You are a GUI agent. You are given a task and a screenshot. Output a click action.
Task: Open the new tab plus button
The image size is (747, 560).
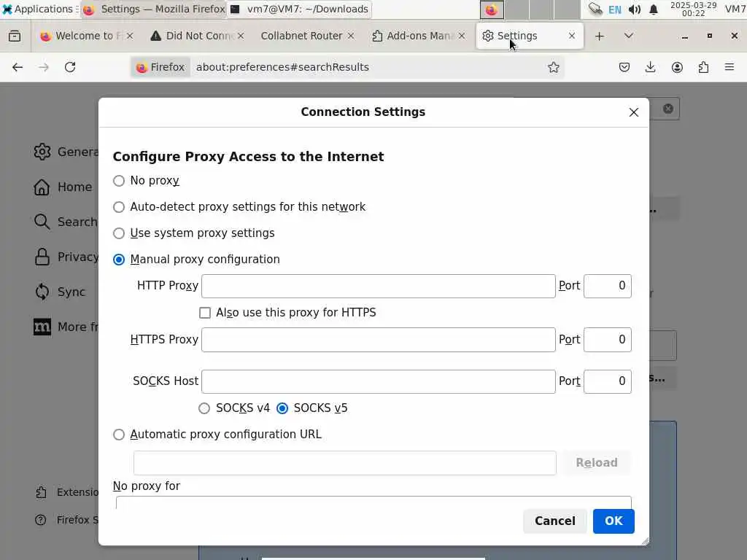point(600,36)
